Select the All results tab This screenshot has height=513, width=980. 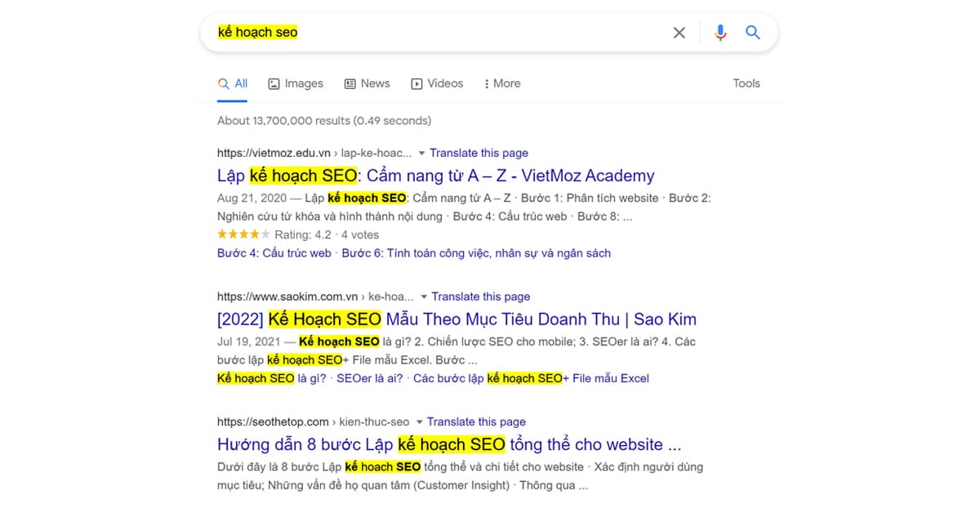(x=233, y=83)
